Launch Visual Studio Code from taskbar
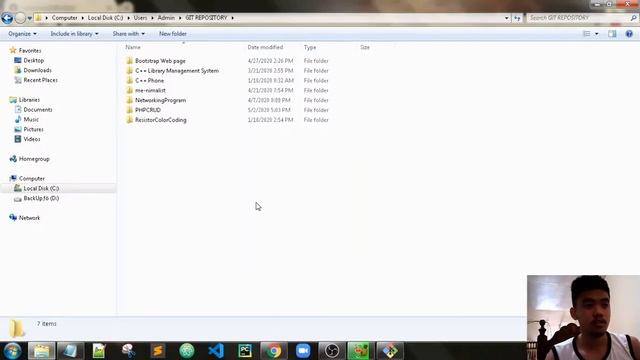 click(216, 351)
